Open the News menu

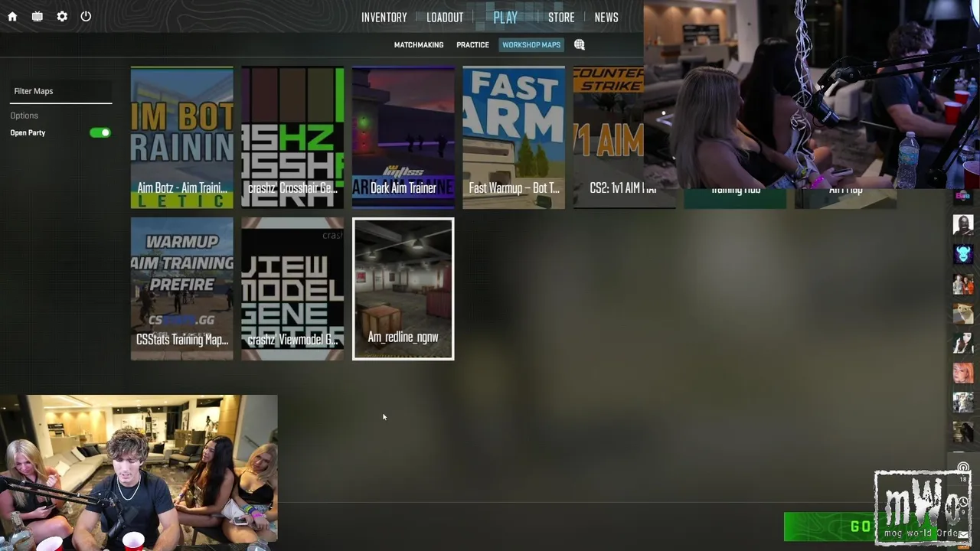coord(606,17)
